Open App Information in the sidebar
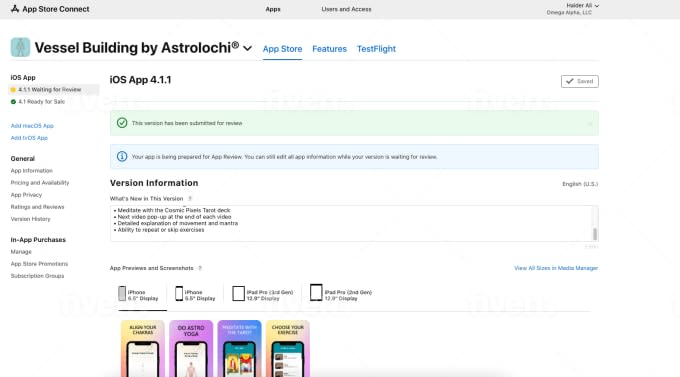680x377 pixels. 32,171
